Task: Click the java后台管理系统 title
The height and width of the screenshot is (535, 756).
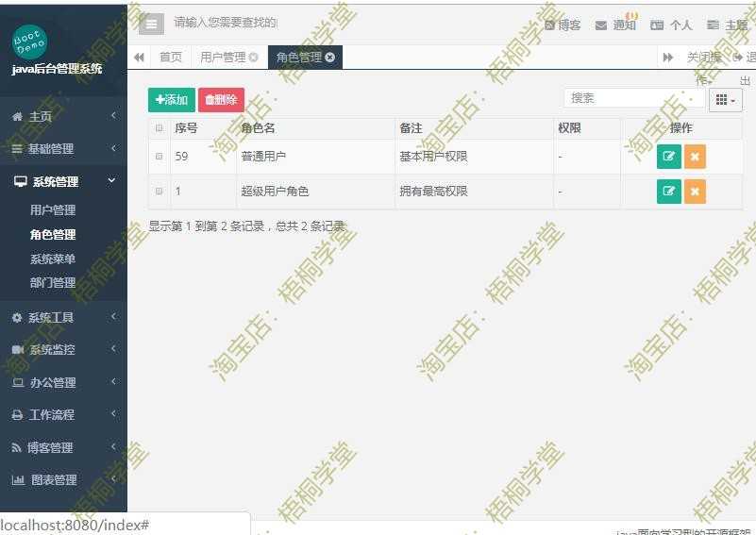Action: coord(57,69)
